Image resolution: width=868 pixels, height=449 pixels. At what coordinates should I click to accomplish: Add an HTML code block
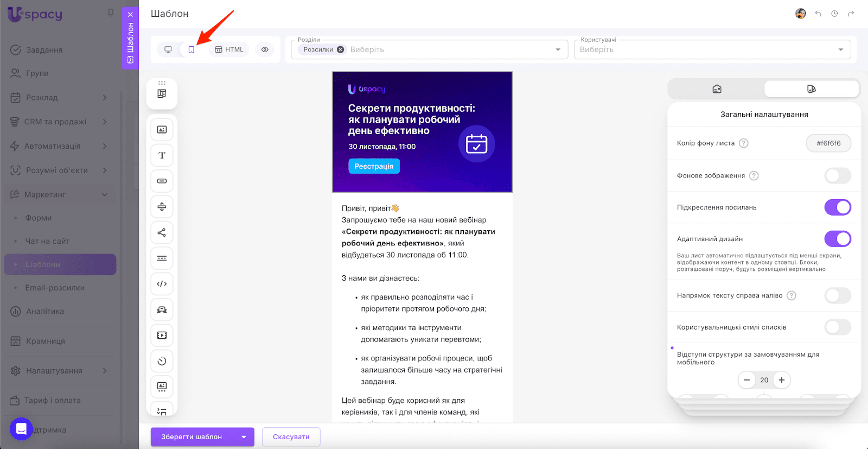coord(162,284)
